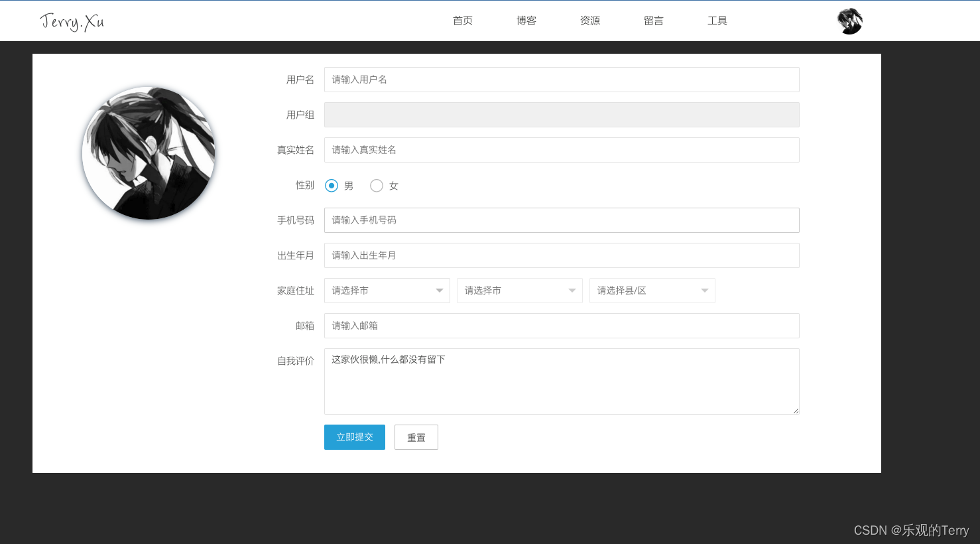
Task: Click the 重置 reset button
Action: [416, 437]
